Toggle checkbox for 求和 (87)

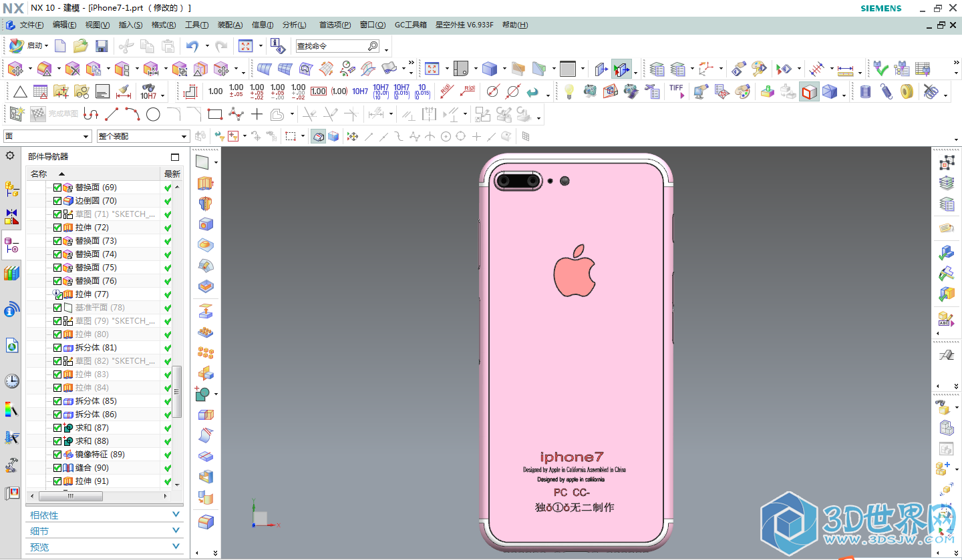[57, 428]
